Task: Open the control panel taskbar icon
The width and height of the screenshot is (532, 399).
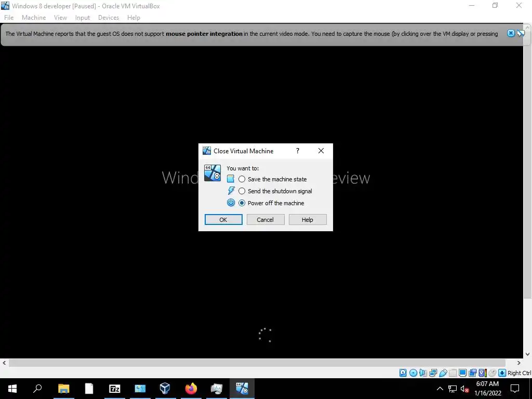Action: click(140, 389)
